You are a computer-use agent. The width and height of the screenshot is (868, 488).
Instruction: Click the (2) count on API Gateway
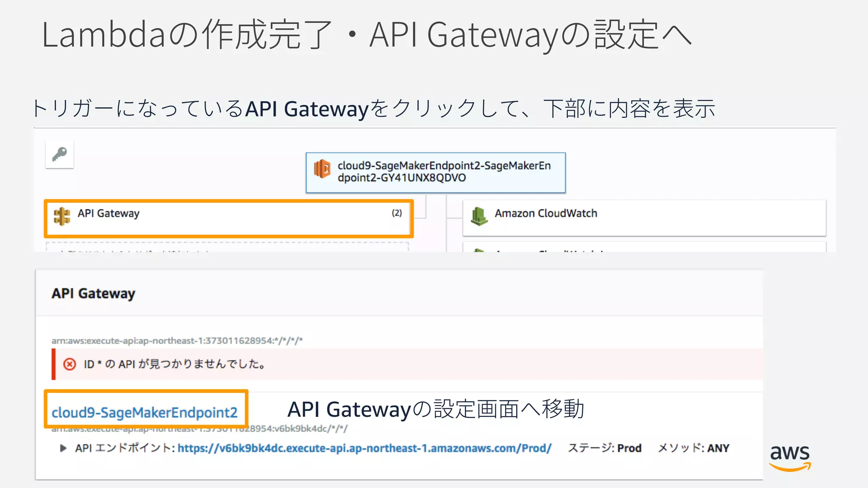(x=397, y=213)
